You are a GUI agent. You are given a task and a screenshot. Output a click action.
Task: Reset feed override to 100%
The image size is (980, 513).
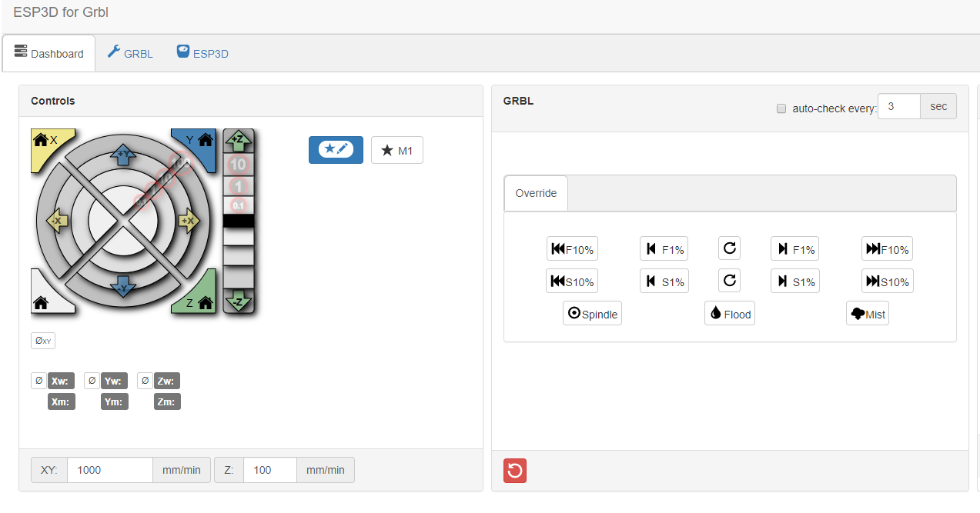click(729, 248)
